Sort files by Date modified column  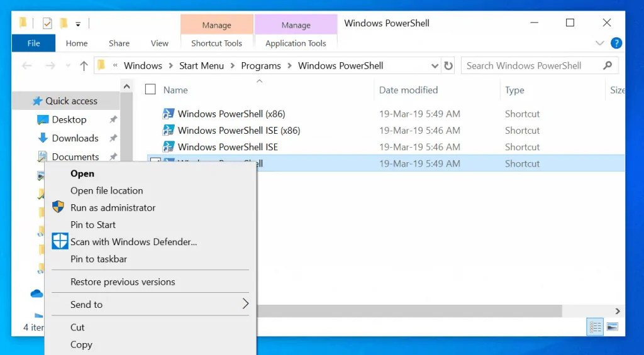coord(408,90)
